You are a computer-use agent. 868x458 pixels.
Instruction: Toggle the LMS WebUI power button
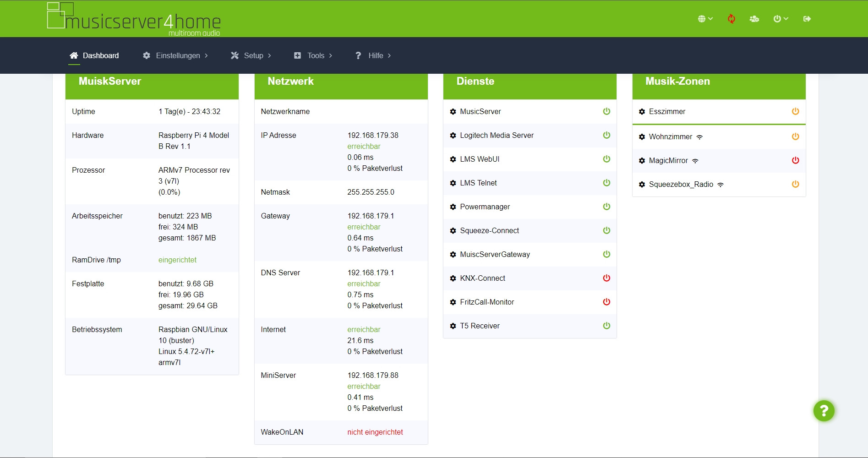(606, 159)
